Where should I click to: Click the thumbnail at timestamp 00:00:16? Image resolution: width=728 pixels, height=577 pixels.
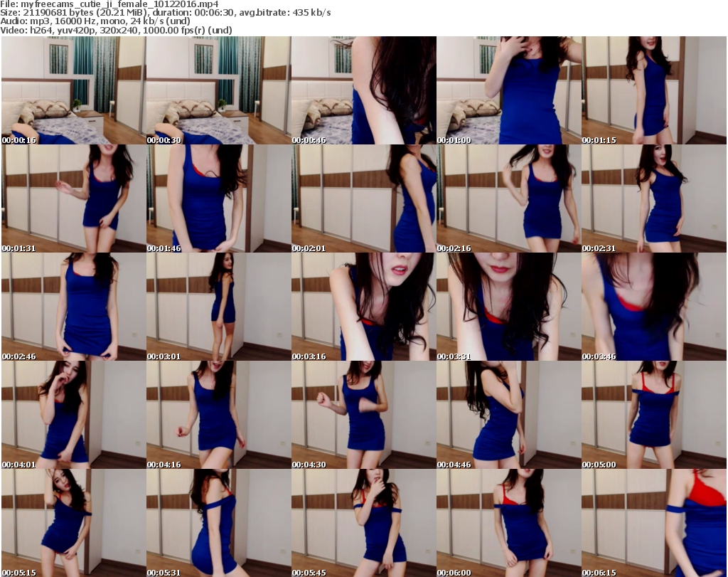(73, 90)
